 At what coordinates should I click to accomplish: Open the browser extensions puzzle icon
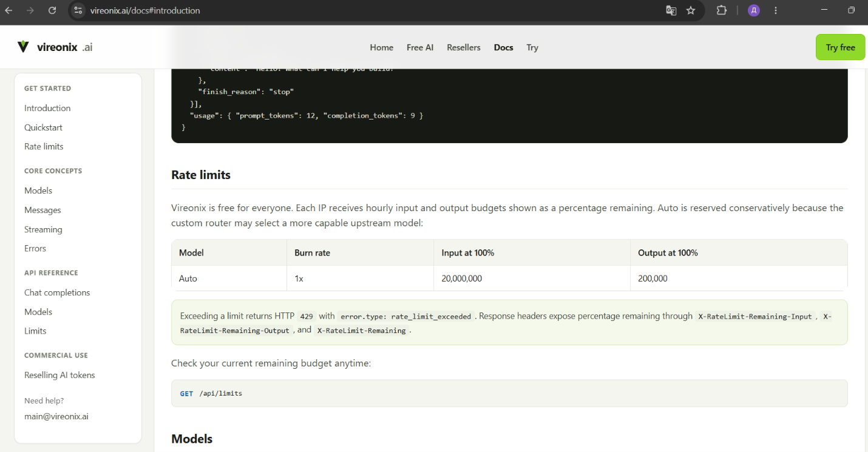point(721,10)
